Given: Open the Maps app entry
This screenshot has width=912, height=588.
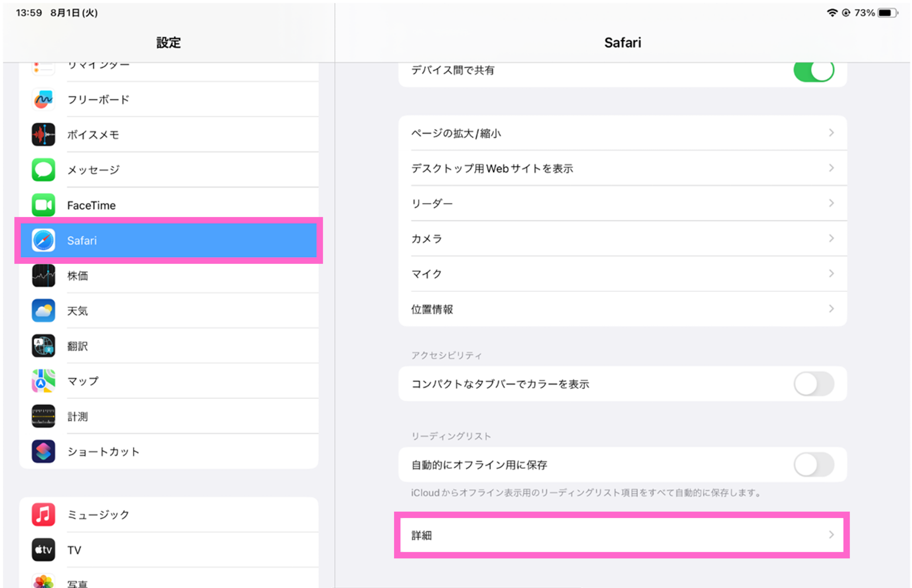Looking at the screenshot, I should point(168,381).
